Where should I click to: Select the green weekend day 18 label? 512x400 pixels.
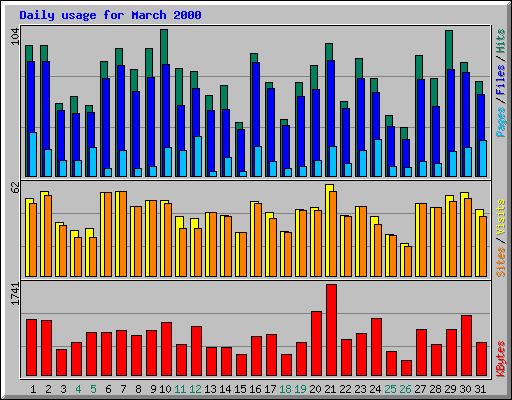click(285, 389)
